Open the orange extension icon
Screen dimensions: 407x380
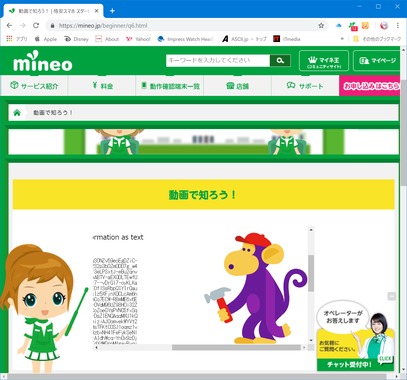tap(365, 25)
